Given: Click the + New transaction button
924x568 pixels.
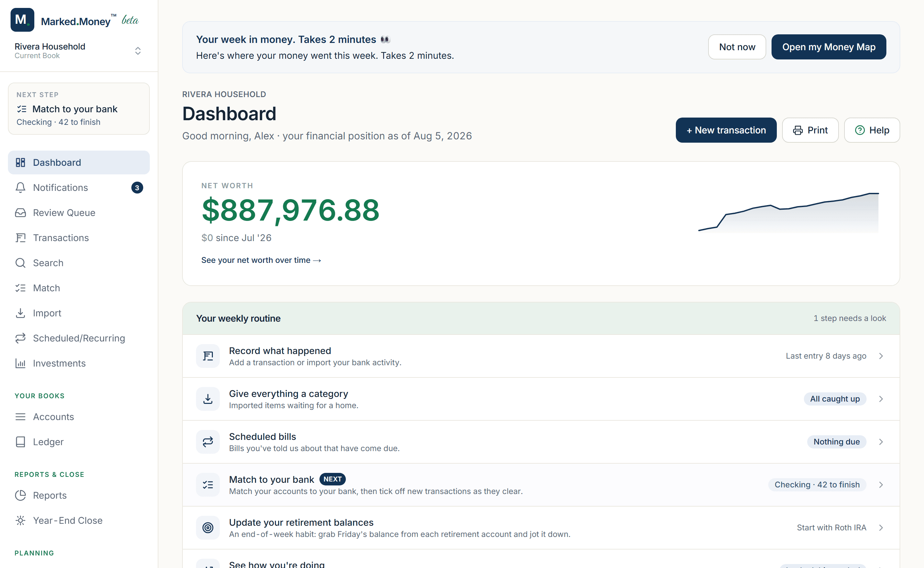Looking at the screenshot, I should click(726, 130).
